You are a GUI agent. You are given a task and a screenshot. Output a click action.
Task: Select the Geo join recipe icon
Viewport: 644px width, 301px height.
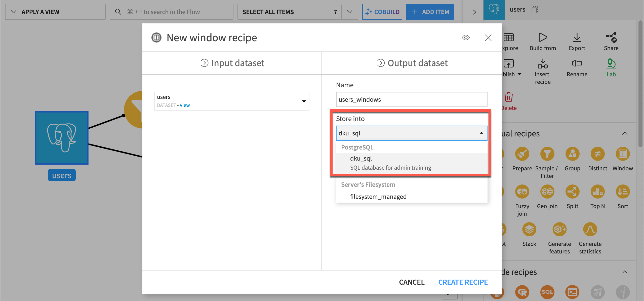pyautogui.click(x=547, y=192)
